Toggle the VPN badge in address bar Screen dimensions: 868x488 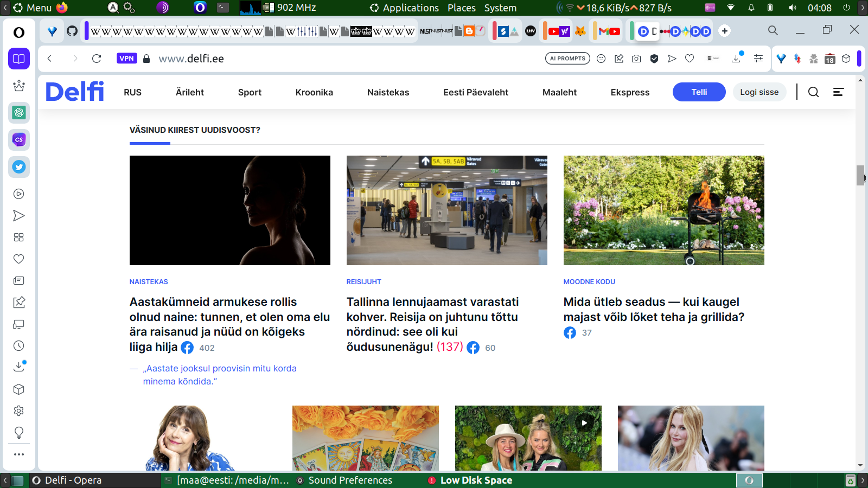point(126,59)
